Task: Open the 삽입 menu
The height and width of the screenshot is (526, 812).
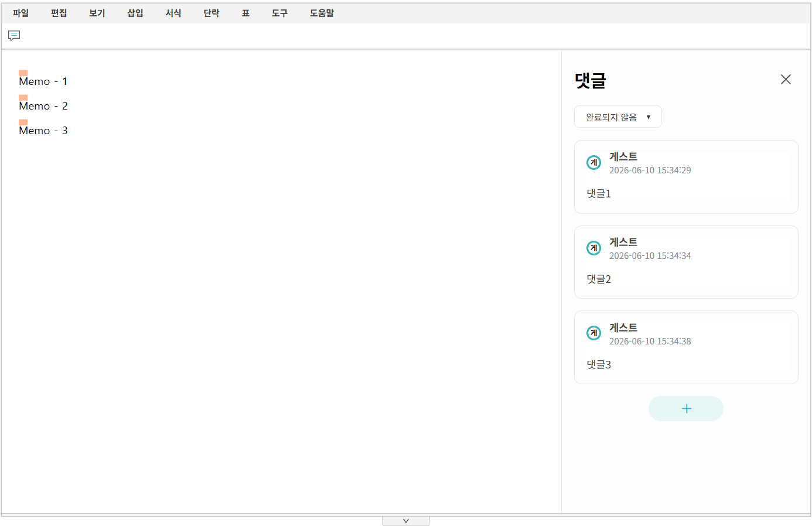Action: pyautogui.click(x=135, y=13)
